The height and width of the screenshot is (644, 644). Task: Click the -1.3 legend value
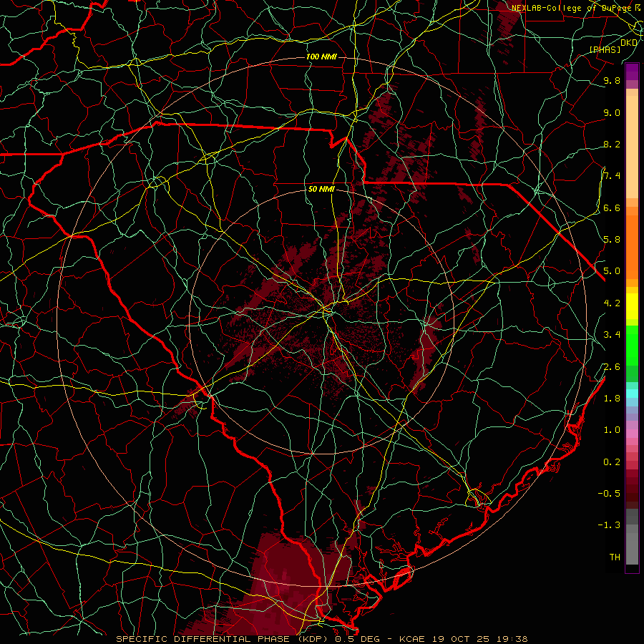pyautogui.click(x=609, y=525)
